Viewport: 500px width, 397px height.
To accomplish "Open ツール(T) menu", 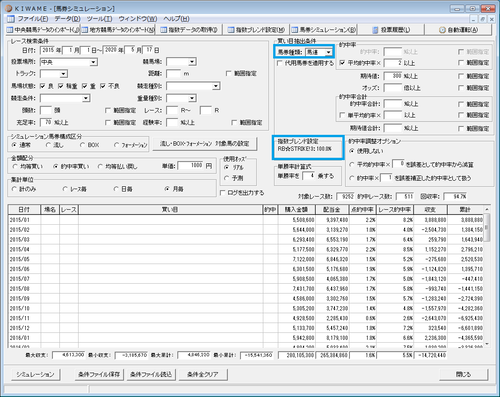I will (x=99, y=19).
